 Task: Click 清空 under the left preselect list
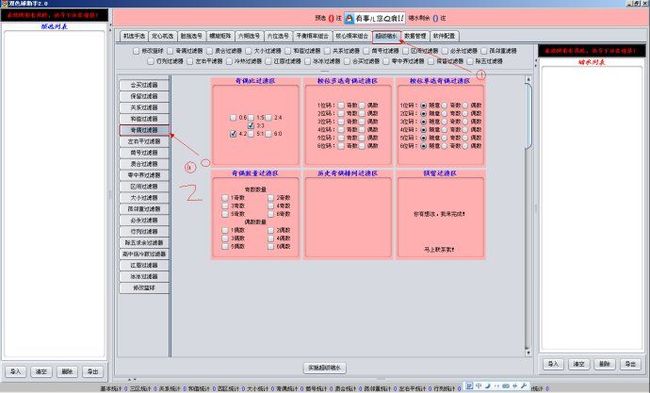pos(41,372)
